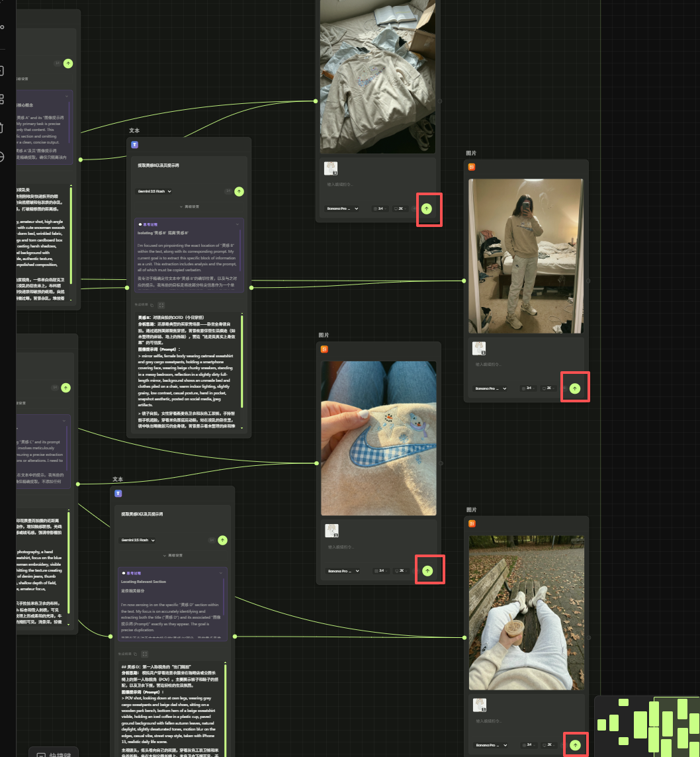Viewport: 700px width, 757px height.
Task: Generate image in the mirror selfie node
Action: [575, 388]
